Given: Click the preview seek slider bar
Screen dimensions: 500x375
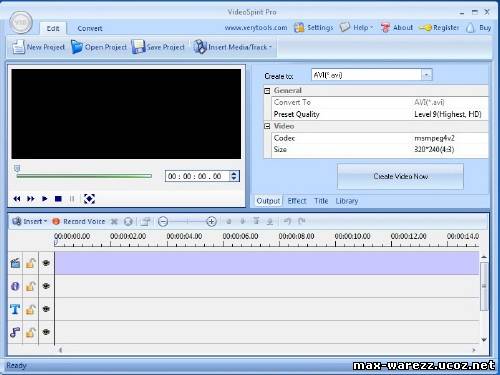Looking at the screenshot, I should [84, 176].
